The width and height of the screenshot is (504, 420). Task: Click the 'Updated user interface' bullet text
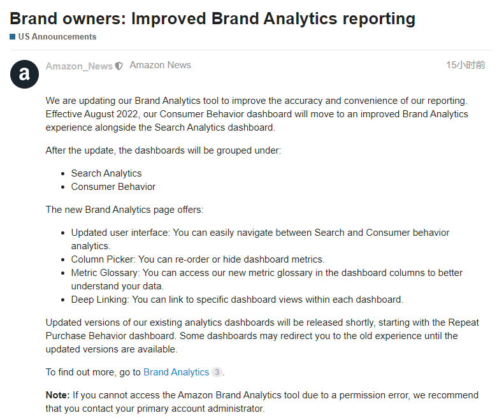(261, 239)
